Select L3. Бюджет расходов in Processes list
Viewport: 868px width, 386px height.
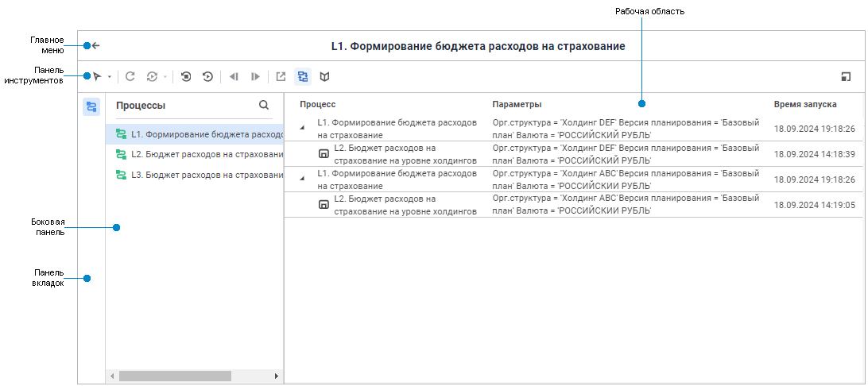coord(194,175)
